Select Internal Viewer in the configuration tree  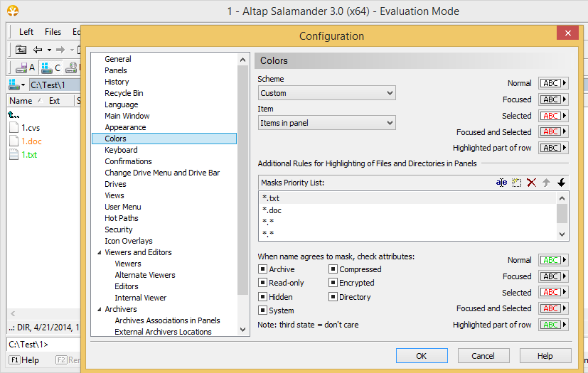(x=140, y=298)
